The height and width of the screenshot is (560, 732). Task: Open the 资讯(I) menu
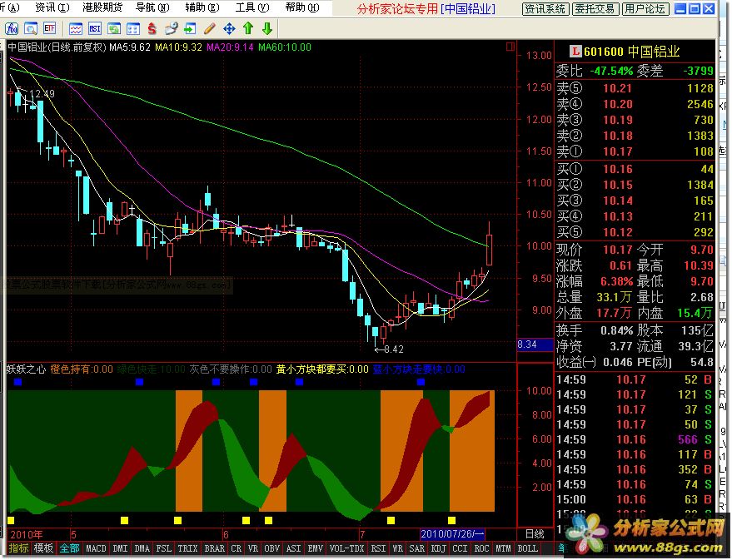(x=52, y=7)
